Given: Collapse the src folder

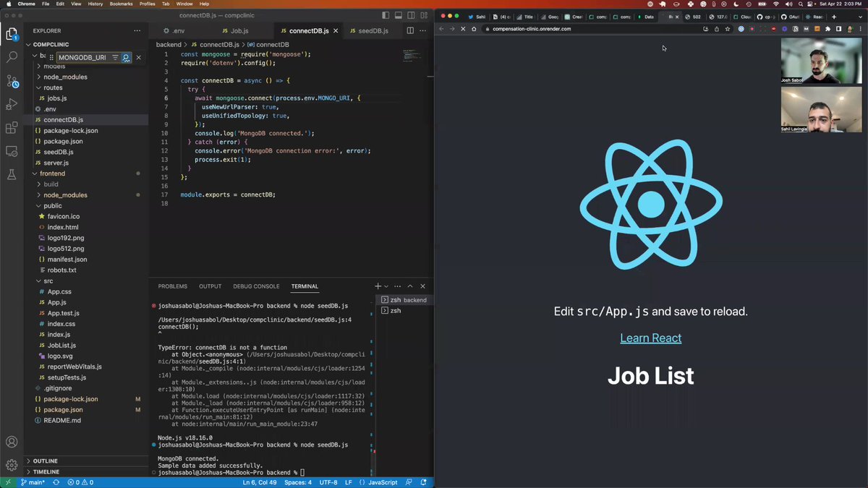Looking at the screenshot, I should [85, 281].
